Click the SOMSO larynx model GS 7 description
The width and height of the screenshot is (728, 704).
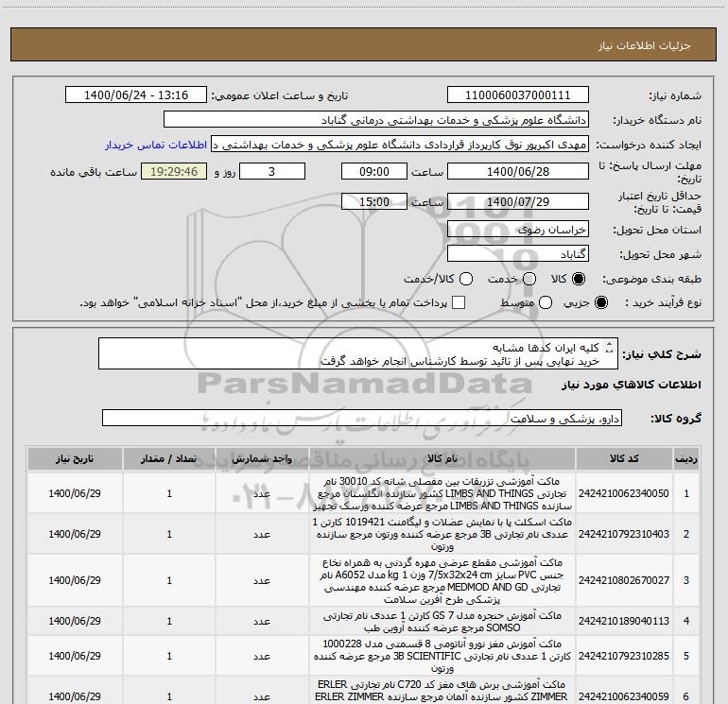pos(442,622)
